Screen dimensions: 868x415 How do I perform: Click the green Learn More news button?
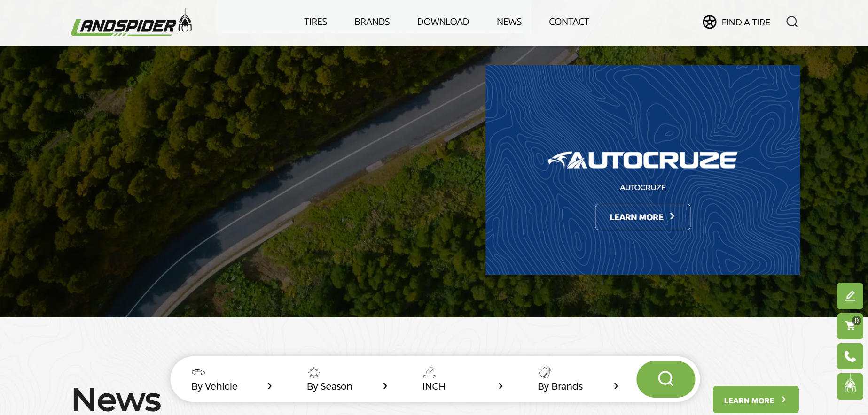(755, 400)
